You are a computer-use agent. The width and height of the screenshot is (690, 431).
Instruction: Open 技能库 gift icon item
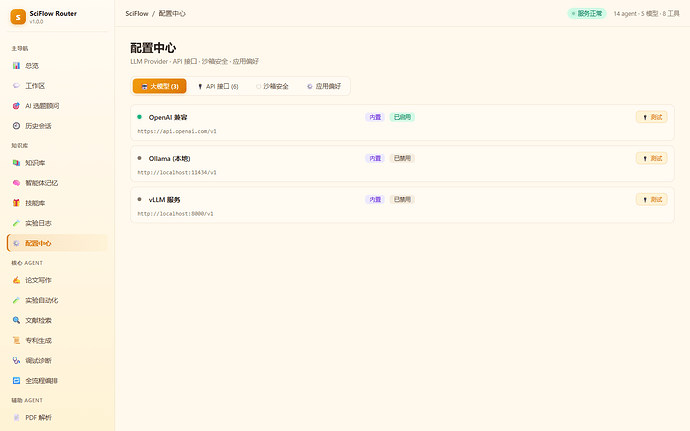[57, 203]
